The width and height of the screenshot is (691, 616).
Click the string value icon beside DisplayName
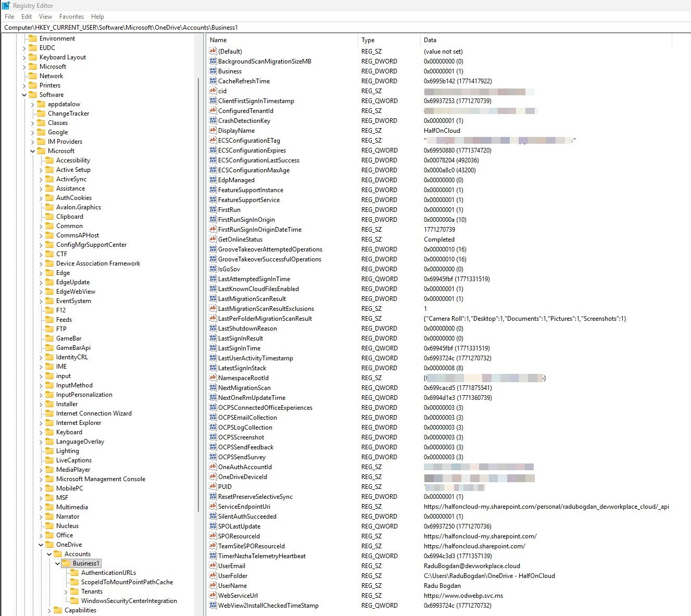tap(212, 130)
